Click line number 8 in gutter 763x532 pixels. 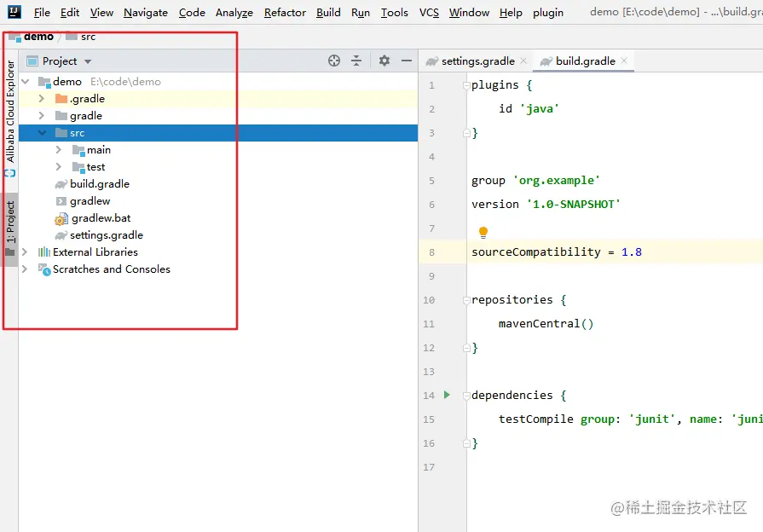(431, 252)
